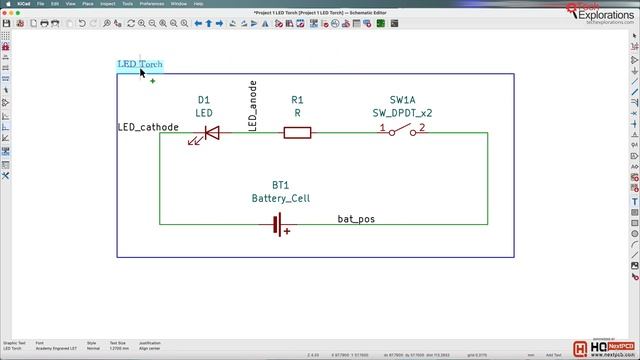640x360 pixels.
Task: Open the Footprint Editor
Action: [x=300, y=24]
